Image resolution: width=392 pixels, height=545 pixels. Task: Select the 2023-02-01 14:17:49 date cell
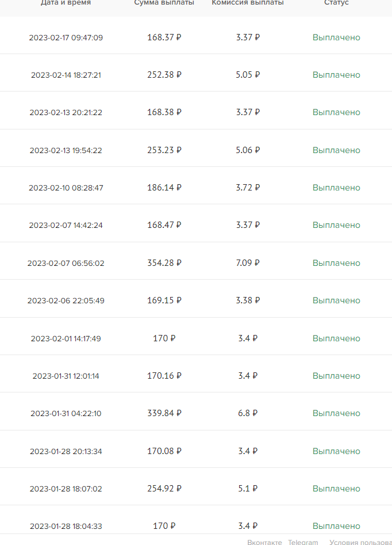tap(66, 338)
